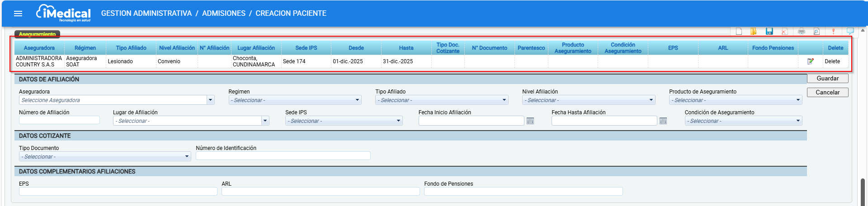This screenshot has height=206, width=868.
Task: Click the 'Convenio' cell
Action: pyautogui.click(x=177, y=61)
